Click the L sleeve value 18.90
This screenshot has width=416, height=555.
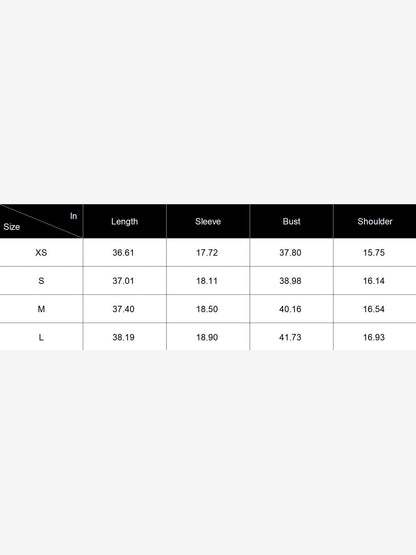(207, 337)
